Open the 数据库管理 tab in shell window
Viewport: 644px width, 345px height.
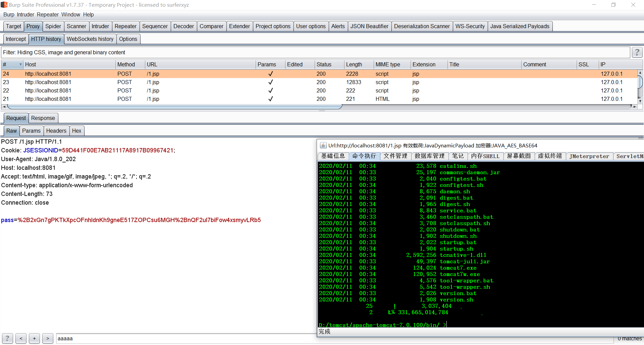430,156
